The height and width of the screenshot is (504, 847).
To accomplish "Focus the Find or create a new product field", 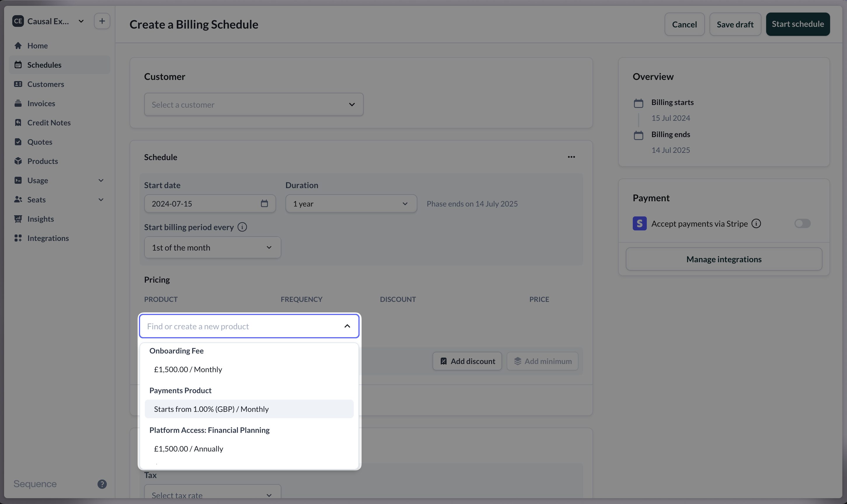I will (249, 326).
